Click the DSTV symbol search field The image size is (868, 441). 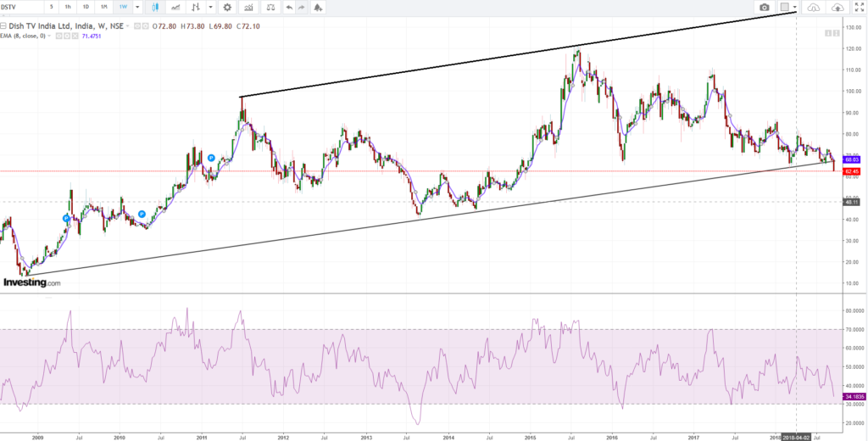tap(21, 7)
